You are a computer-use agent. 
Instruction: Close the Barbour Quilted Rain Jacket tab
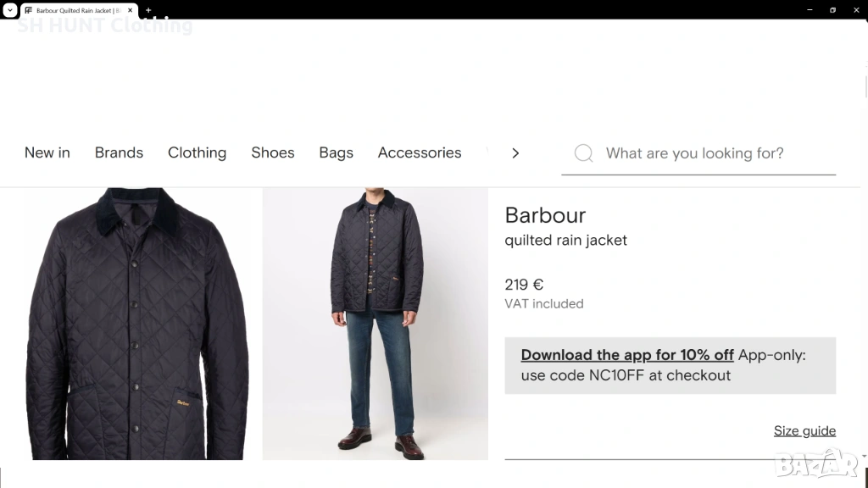(131, 10)
